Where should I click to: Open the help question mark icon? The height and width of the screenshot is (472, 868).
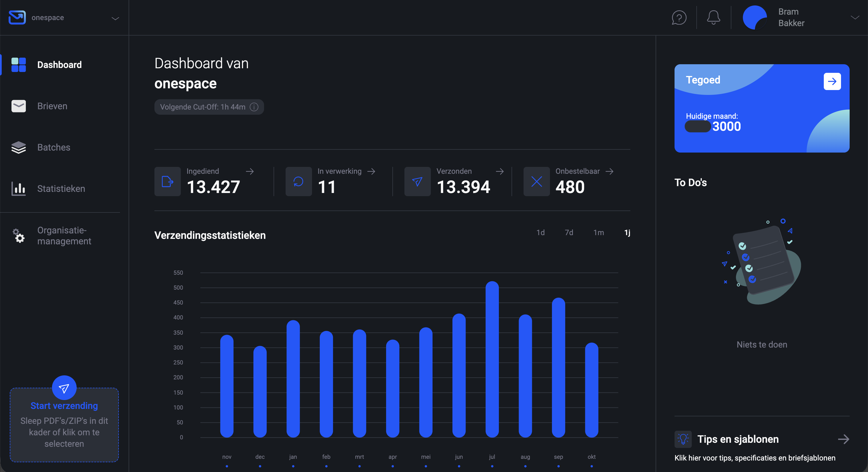679,17
